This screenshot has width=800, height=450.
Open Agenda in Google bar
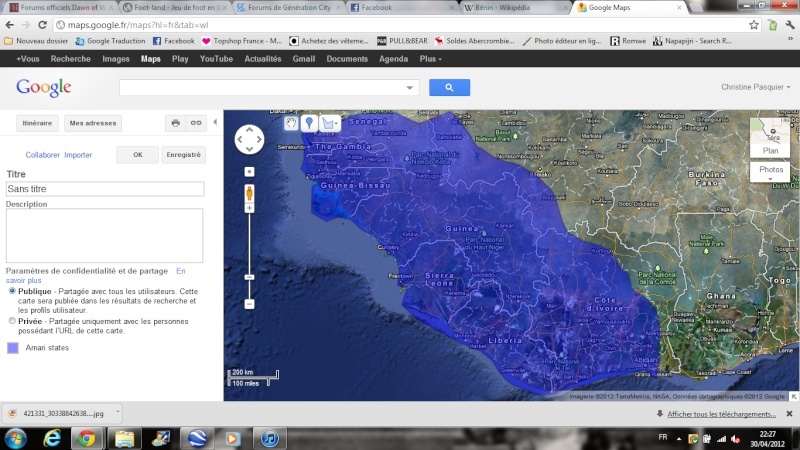click(x=393, y=59)
